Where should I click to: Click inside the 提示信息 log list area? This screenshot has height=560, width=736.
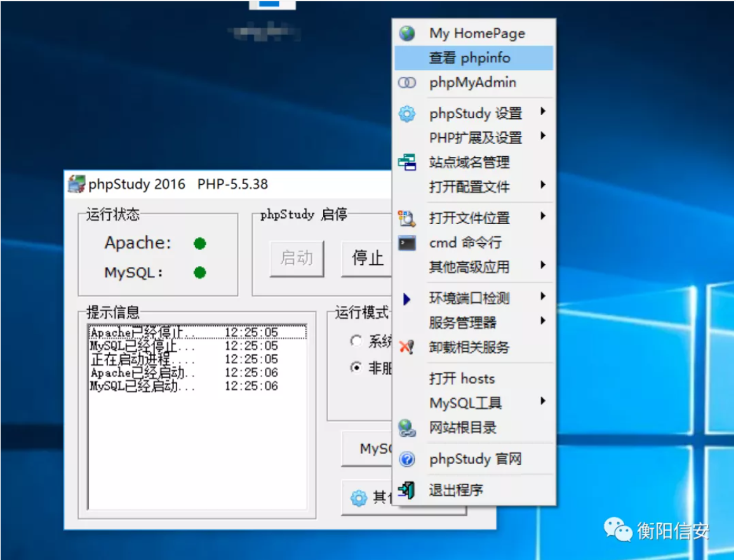(197, 417)
